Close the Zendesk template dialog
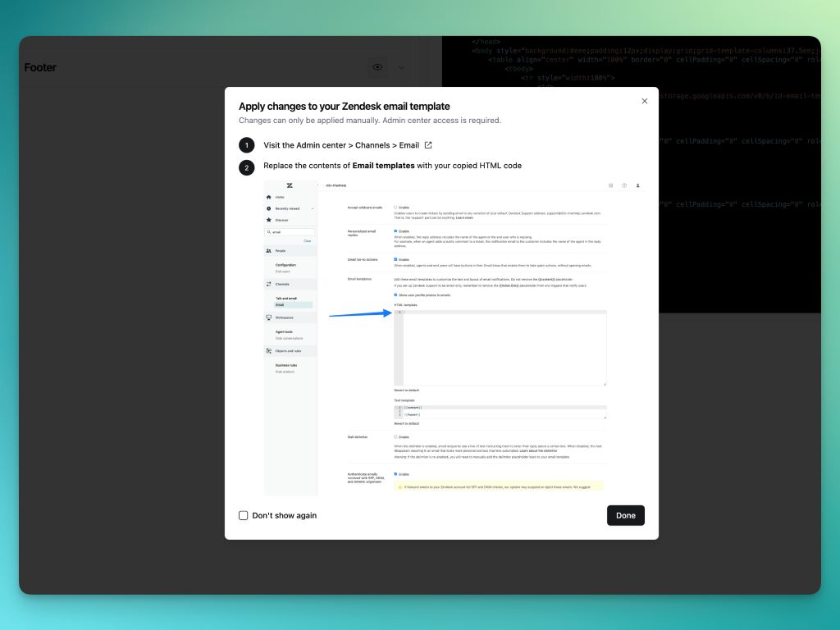 [644, 101]
